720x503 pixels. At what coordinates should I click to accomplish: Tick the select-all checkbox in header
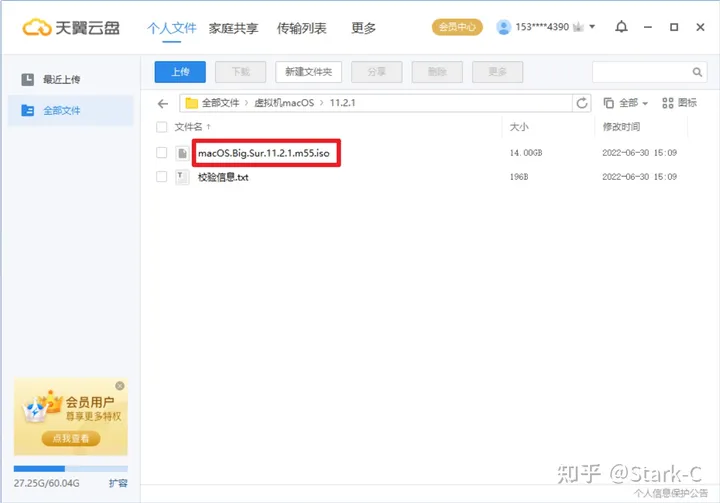coord(161,127)
